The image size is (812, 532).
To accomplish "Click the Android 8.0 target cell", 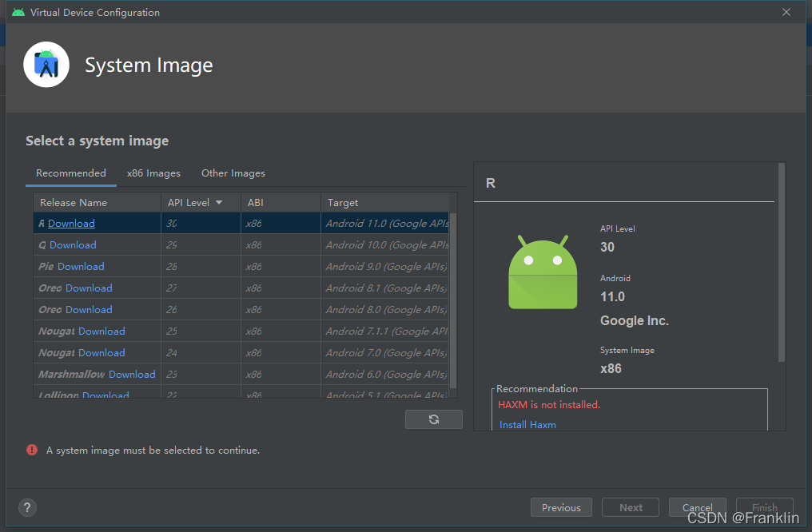I will [384, 309].
